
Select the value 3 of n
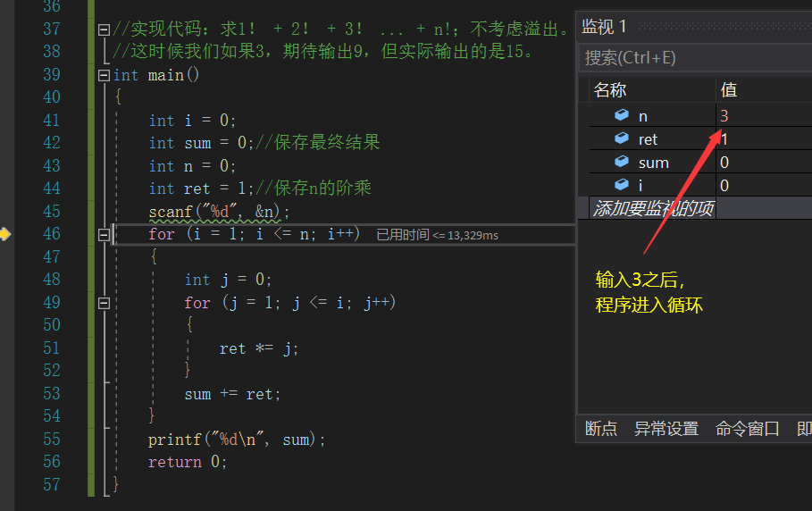click(x=724, y=116)
